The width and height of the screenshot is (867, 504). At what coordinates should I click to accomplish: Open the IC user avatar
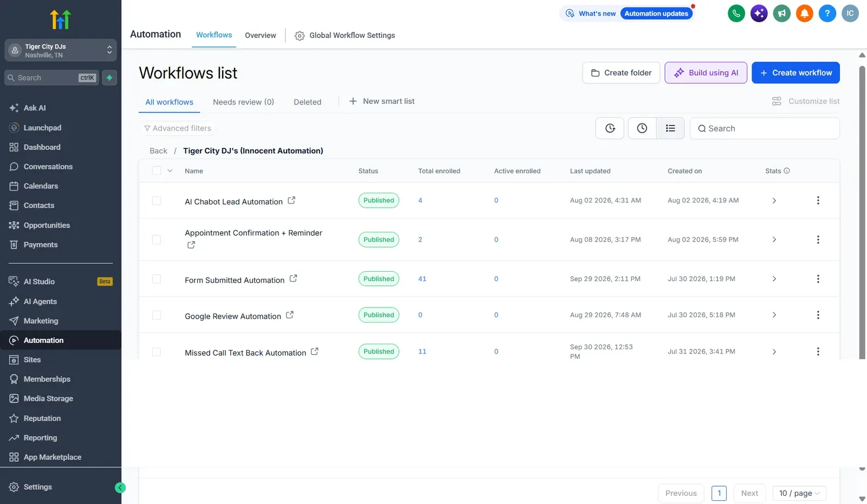pos(850,14)
